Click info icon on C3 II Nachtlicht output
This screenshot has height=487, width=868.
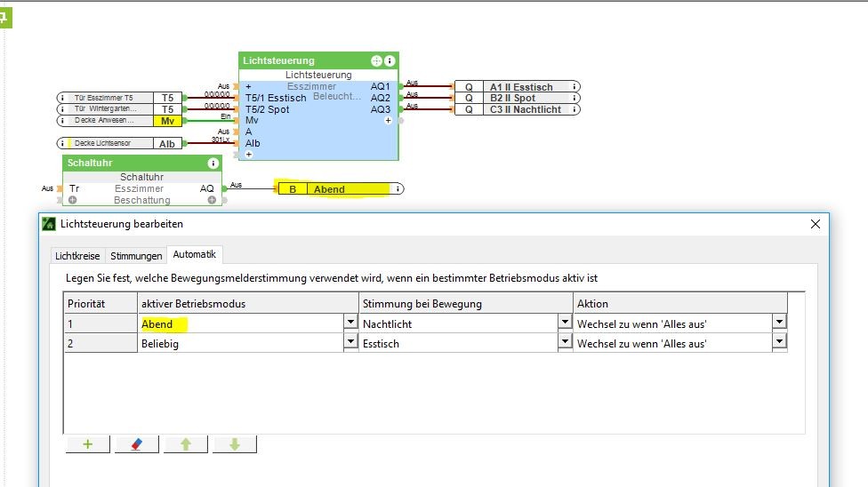click(575, 109)
